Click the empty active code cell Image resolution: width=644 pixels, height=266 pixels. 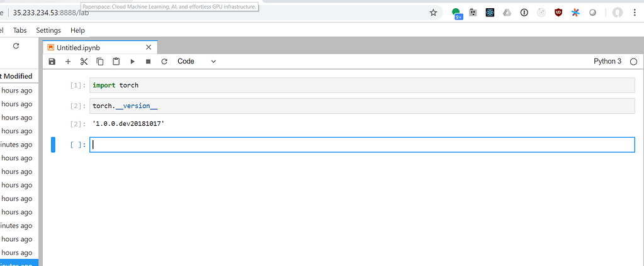(362, 145)
